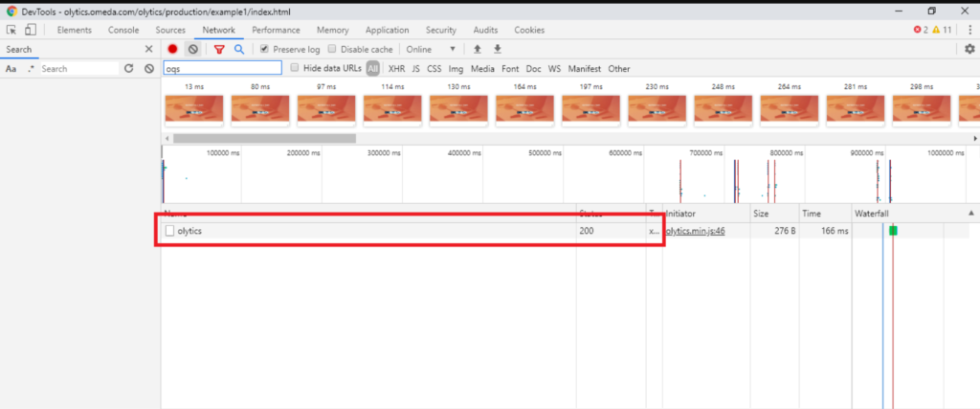Open the Online throttling dropdown
Screen dimensions: 980x409
point(431,49)
